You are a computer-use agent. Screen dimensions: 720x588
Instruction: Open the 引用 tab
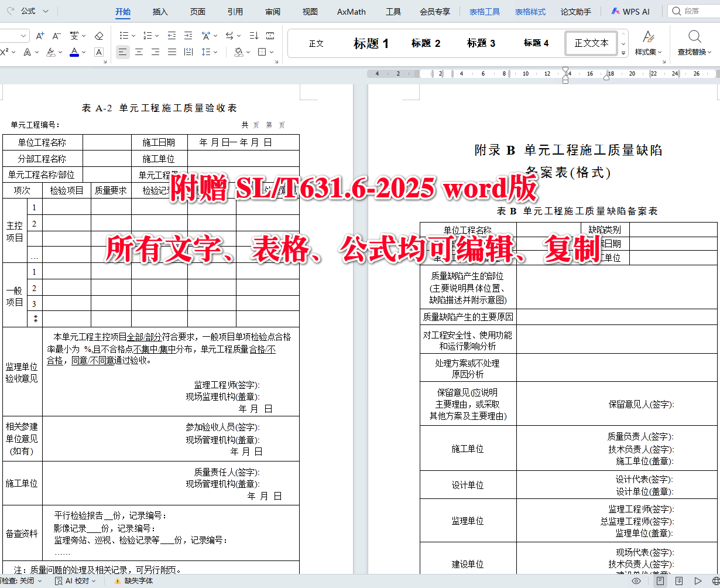tap(235, 11)
